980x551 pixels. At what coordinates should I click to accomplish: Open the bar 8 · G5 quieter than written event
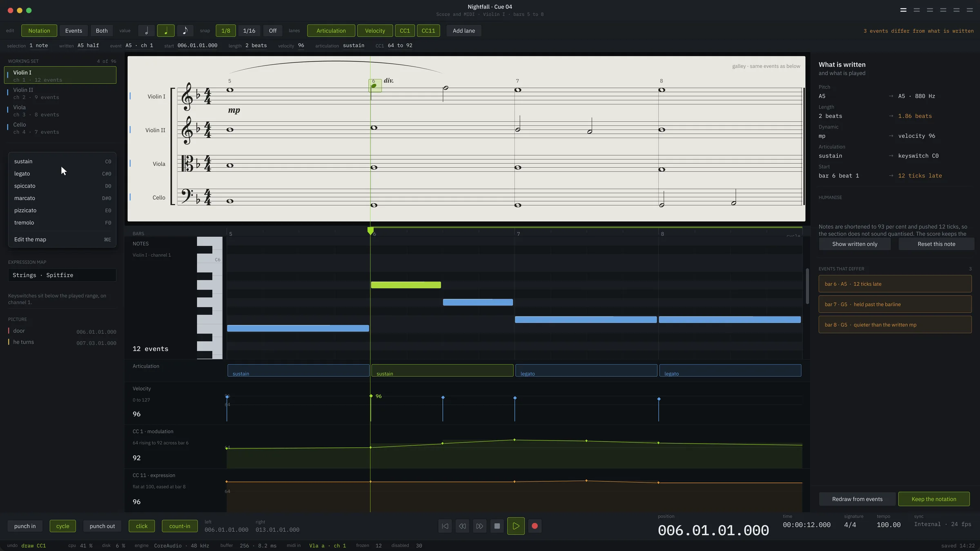895,325
